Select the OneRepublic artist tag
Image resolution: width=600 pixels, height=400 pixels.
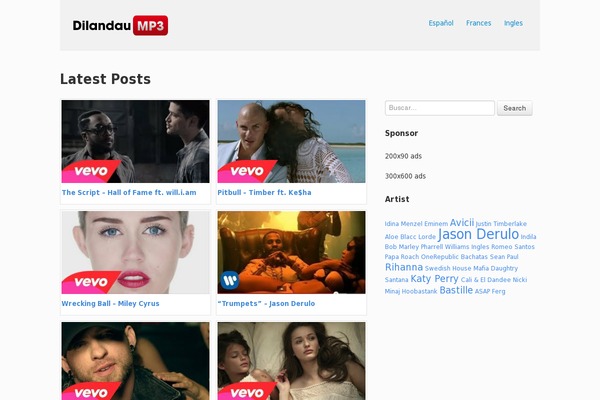coord(440,257)
